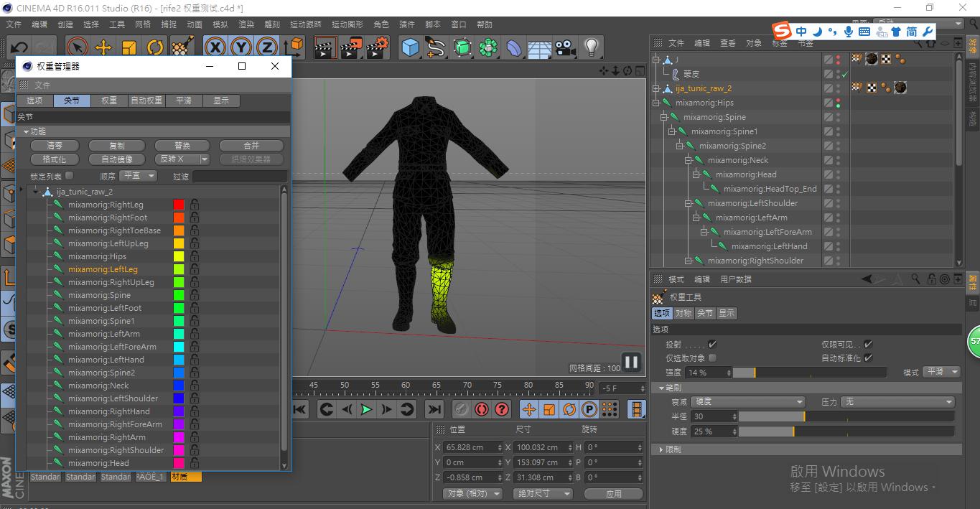Click the red record keyframe button
Screen dimensions: 980x509
point(481,409)
